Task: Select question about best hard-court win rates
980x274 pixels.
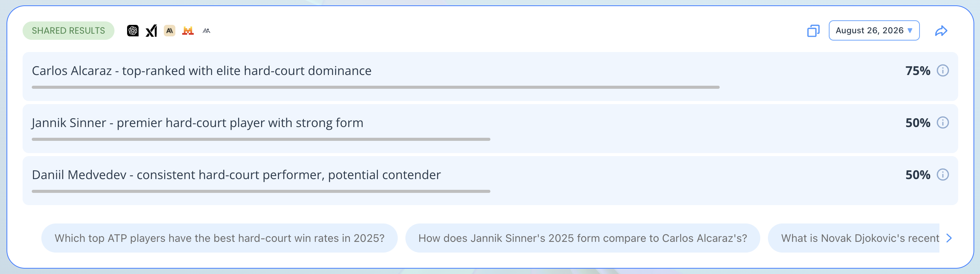Action: [x=219, y=238]
